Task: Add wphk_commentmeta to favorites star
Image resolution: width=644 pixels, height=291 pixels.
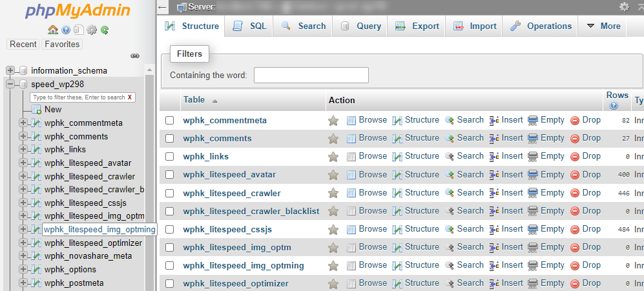Action: point(333,121)
